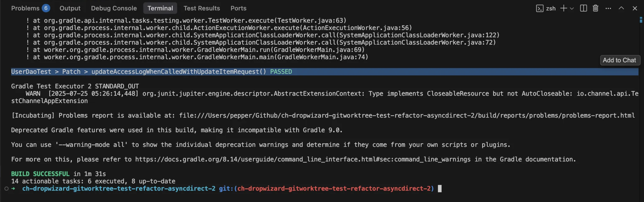Click the SystemApplicationClassLoaderWorker.java:122 reference
This screenshot has height=202, width=644.
click(418, 35)
